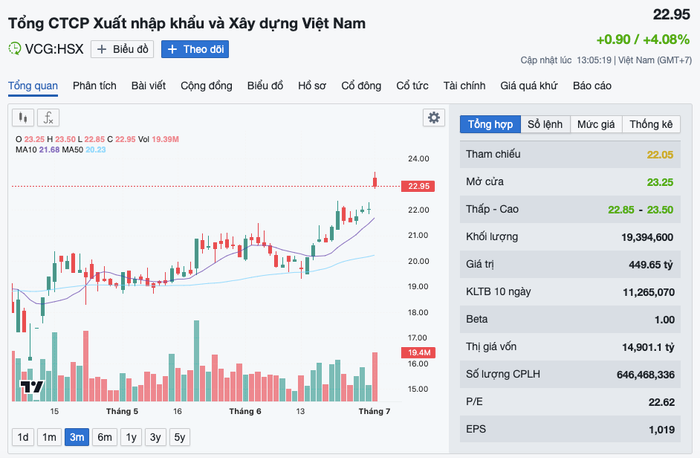This screenshot has height=458, width=700.
Task: Click the clock icon beside VCG:HSX
Action: click(x=14, y=48)
